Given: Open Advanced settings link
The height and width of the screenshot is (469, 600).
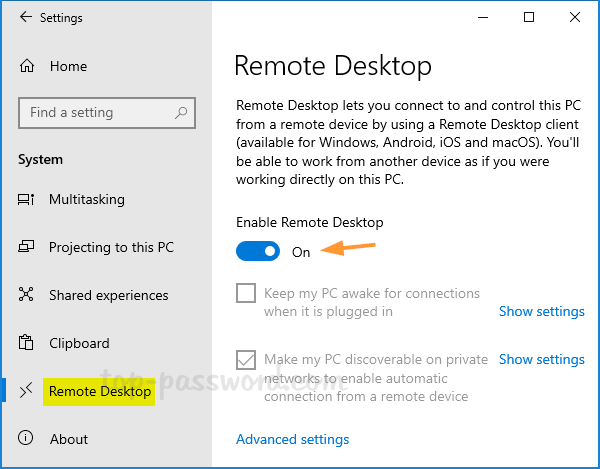Looking at the screenshot, I should point(292,439).
